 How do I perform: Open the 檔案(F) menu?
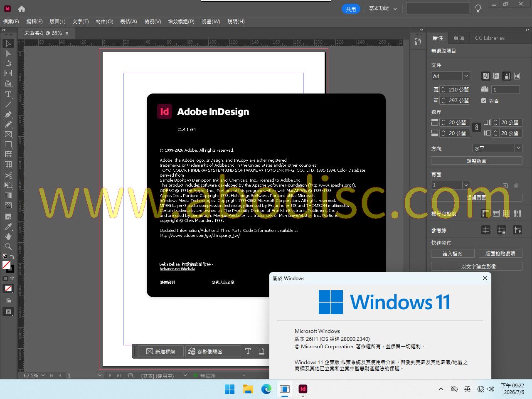point(11,22)
